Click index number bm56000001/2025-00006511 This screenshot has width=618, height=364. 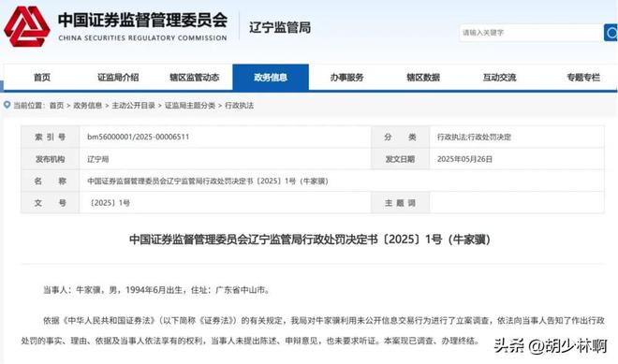[x=139, y=137]
